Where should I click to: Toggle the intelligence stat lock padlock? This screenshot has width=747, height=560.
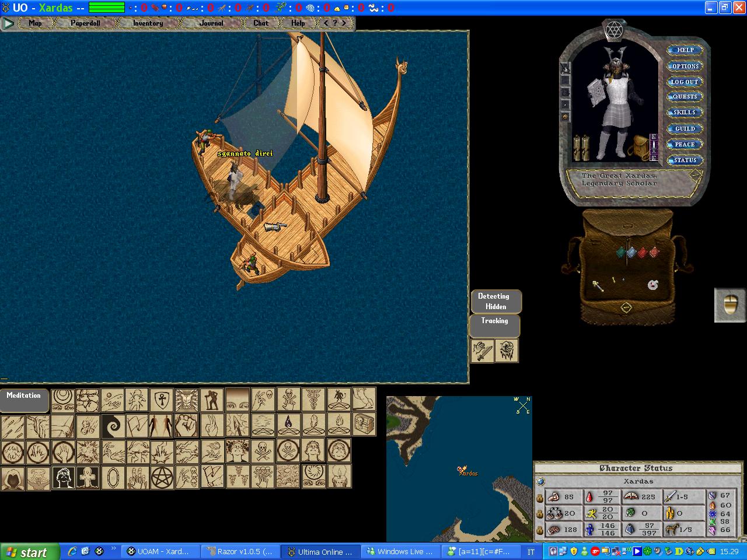coord(540,530)
